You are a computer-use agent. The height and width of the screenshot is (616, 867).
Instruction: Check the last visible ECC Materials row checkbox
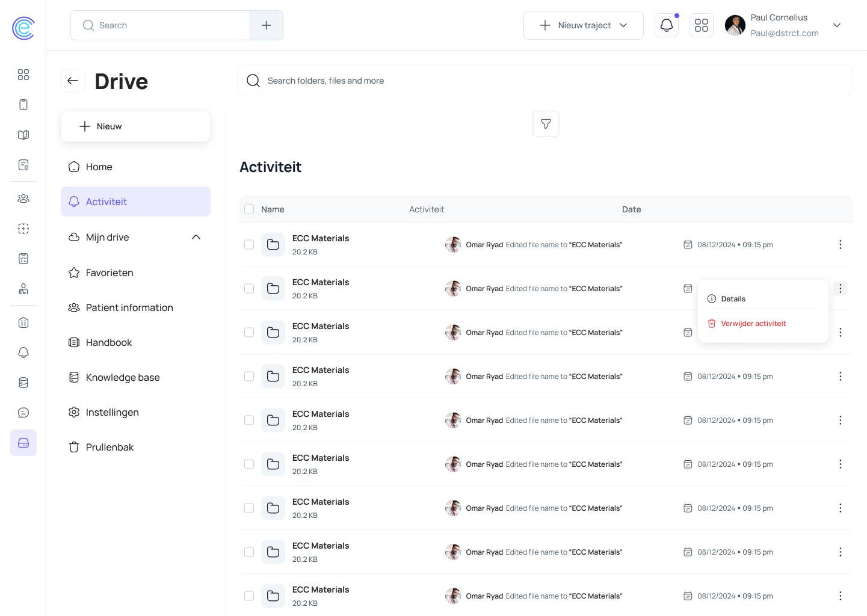pyautogui.click(x=249, y=596)
